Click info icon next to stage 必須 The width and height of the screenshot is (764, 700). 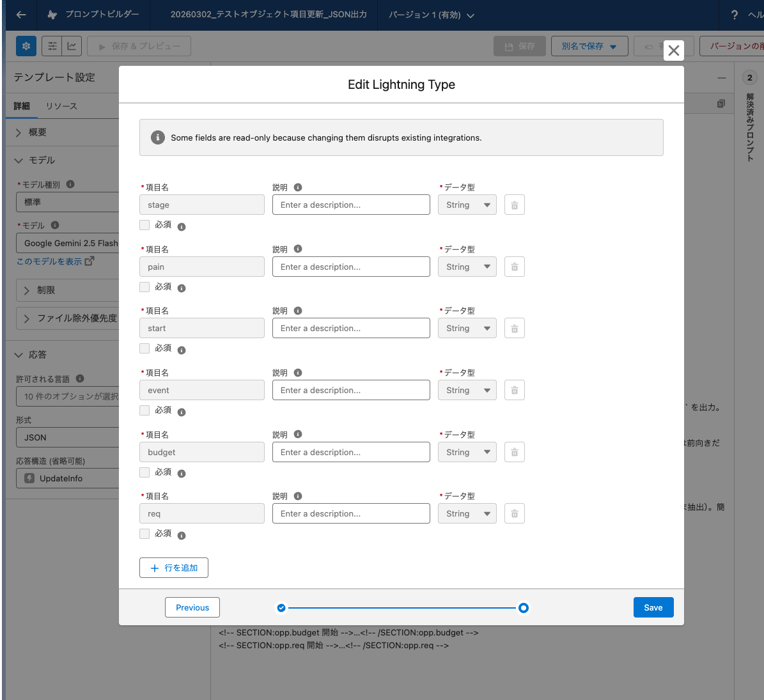point(182,227)
